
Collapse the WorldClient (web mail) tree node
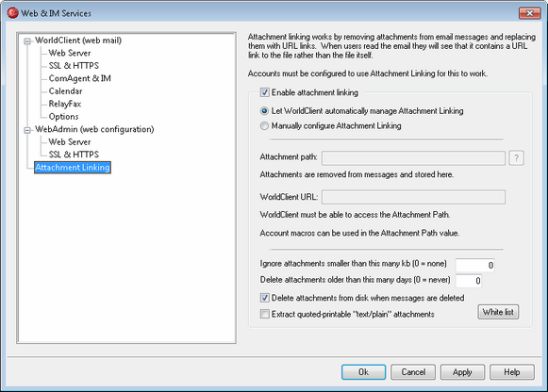click(27, 41)
